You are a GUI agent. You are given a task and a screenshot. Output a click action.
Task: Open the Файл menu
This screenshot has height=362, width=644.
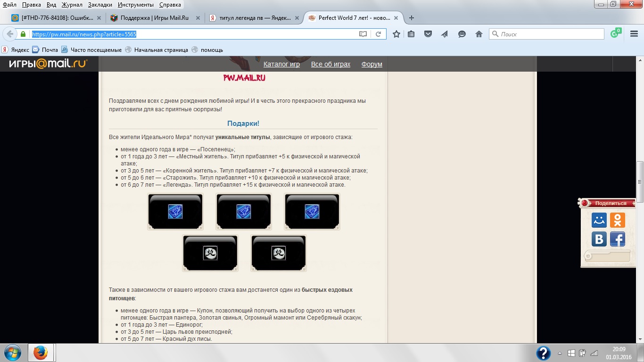[9, 5]
